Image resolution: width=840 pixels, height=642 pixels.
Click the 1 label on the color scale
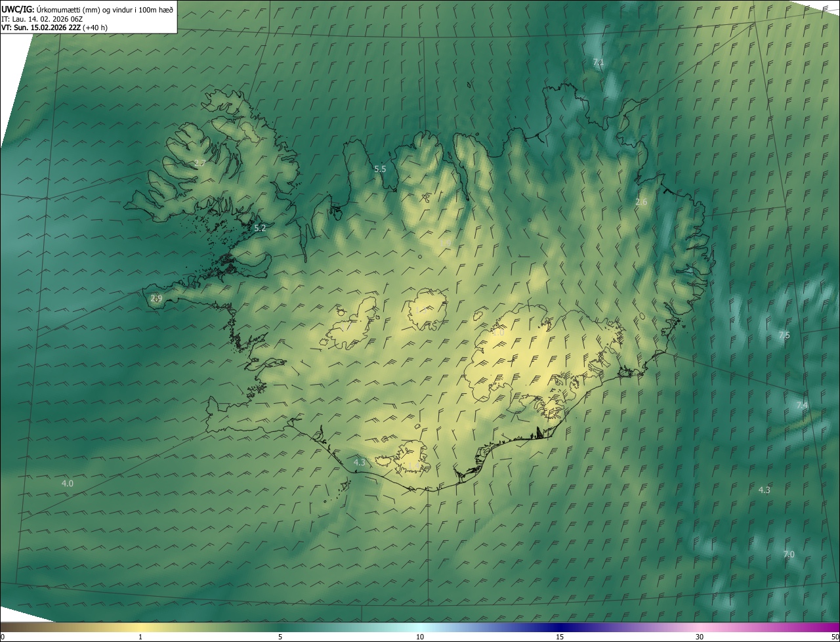[140, 637]
